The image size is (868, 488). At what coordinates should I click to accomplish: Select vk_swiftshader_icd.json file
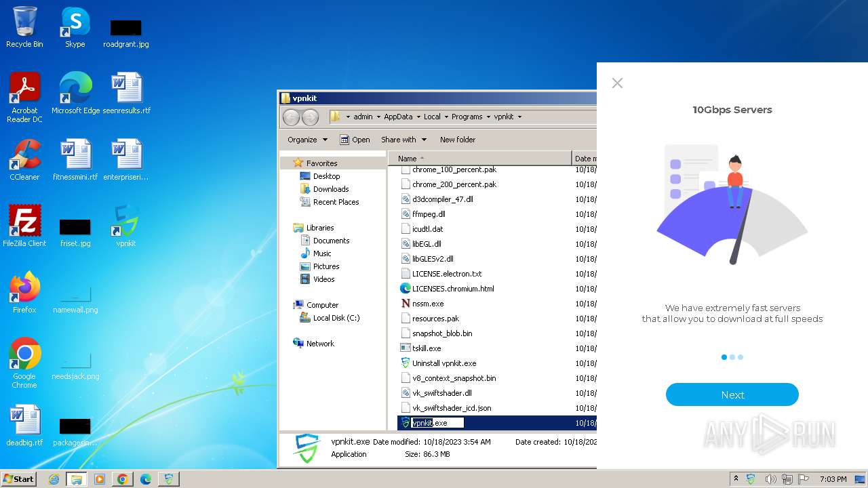tap(452, 408)
